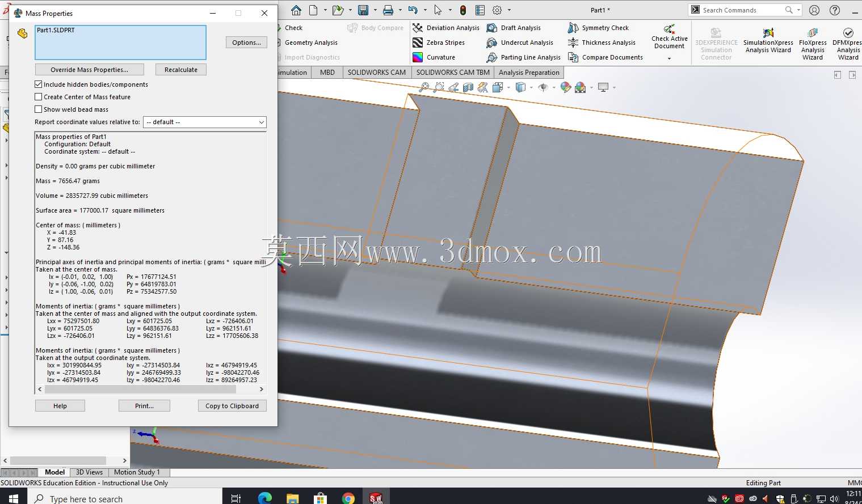Screen dimensions: 862x504
Task: Select the 3D Views tab
Action: pos(89,472)
